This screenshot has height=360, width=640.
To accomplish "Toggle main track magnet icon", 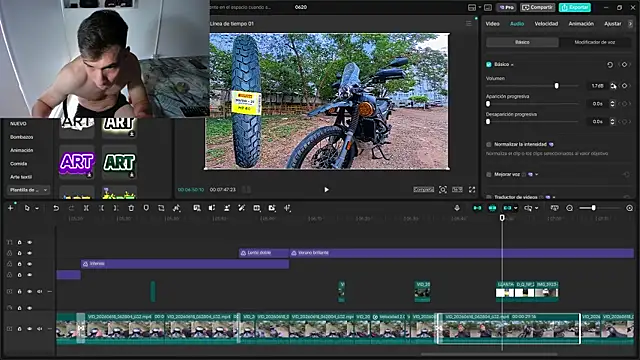I will point(477,208).
